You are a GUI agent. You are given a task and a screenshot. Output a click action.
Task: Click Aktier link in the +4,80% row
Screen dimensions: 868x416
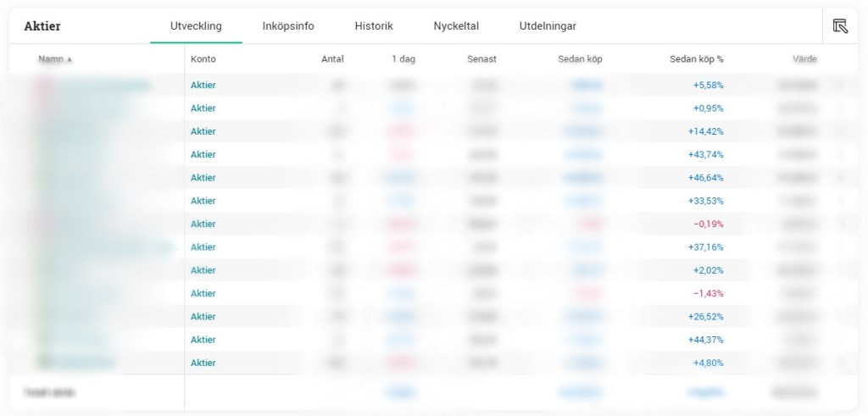203,363
